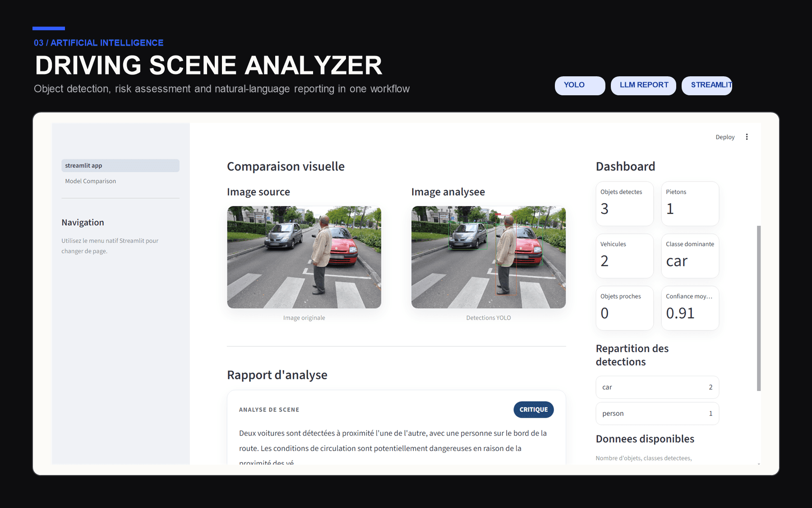The image size is (812, 508).
Task: Select the Classe dominante metric card
Action: click(x=690, y=256)
